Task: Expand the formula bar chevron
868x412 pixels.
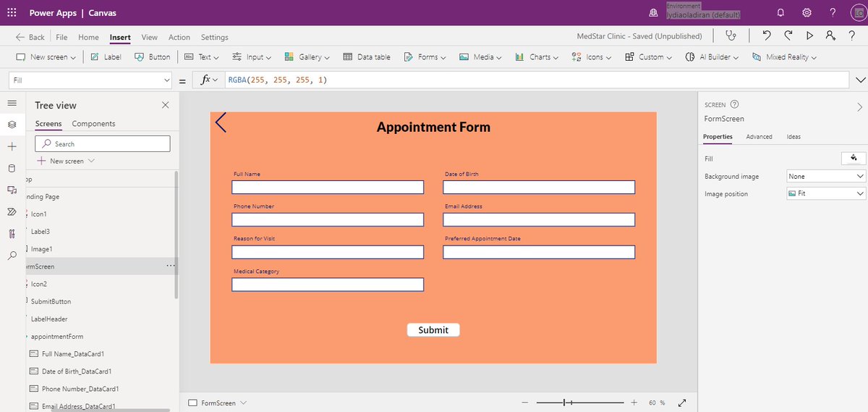Action: (x=860, y=80)
